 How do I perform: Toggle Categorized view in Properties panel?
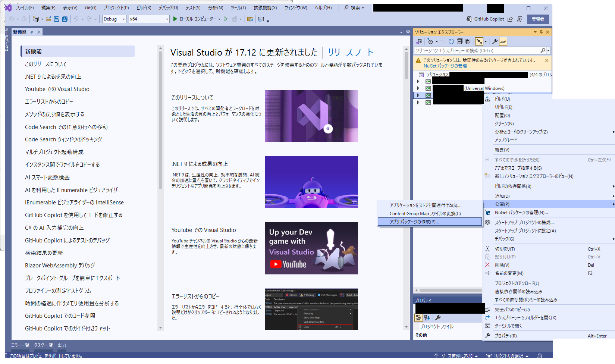pos(418,318)
